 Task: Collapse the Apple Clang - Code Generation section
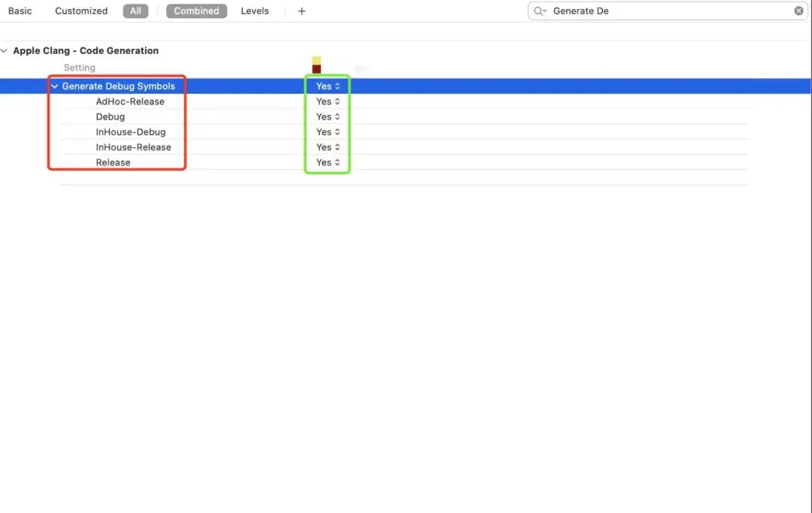(5, 51)
